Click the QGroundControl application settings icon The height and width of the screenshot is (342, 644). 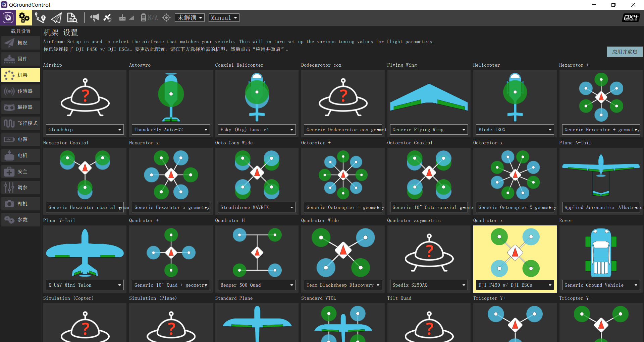(8, 18)
